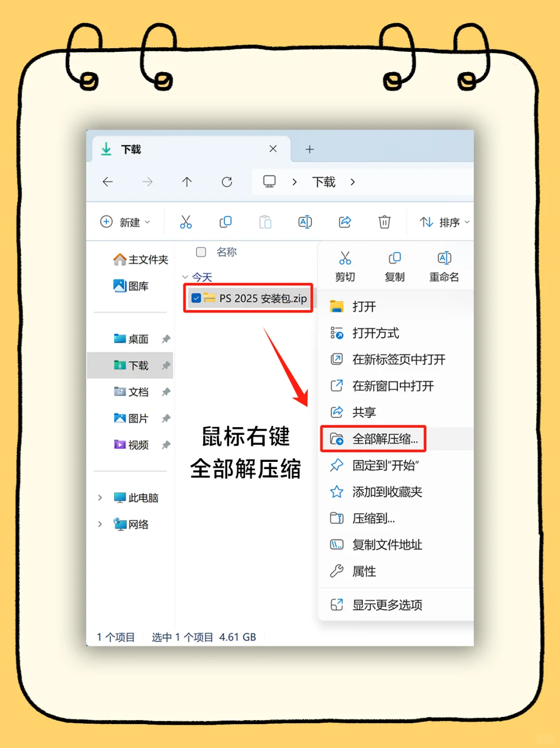The width and height of the screenshot is (560, 748).
Task: Check the select-all checkbox beside 名称
Action: click(x=201, y=252)
